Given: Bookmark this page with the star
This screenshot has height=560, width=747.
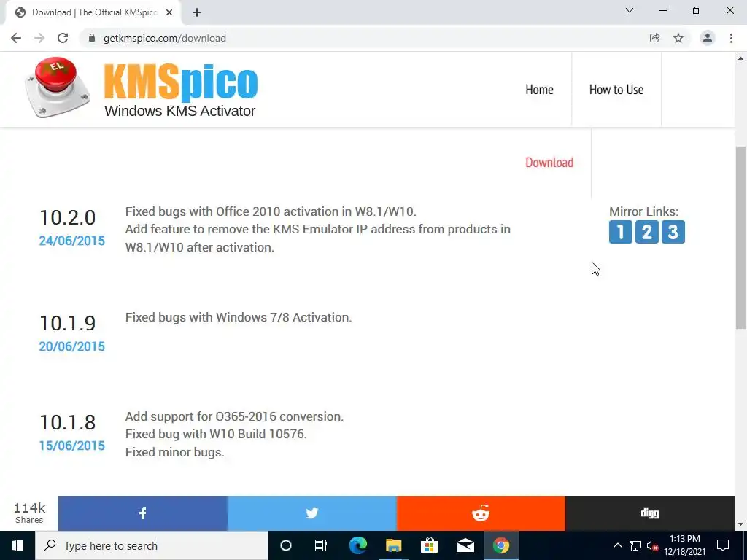Looking at the screenshot, I should [678, 38].
